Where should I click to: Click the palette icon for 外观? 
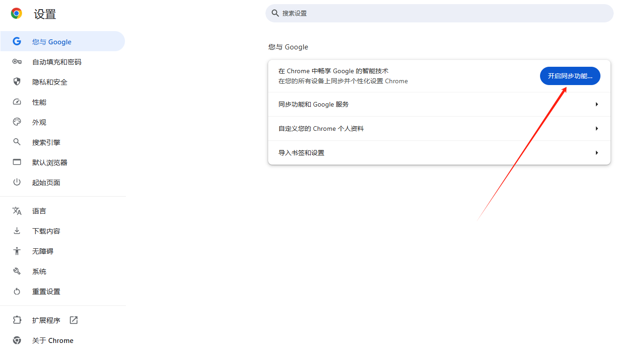click(17, 122)
